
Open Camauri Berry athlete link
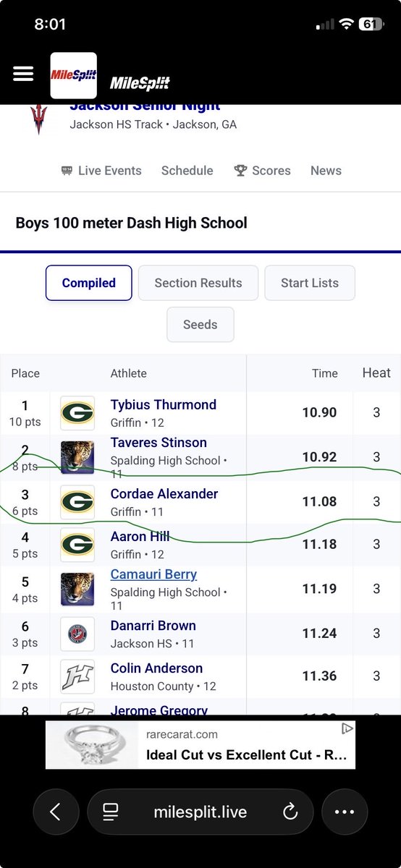pyautogui.click(x=153, y=574)
